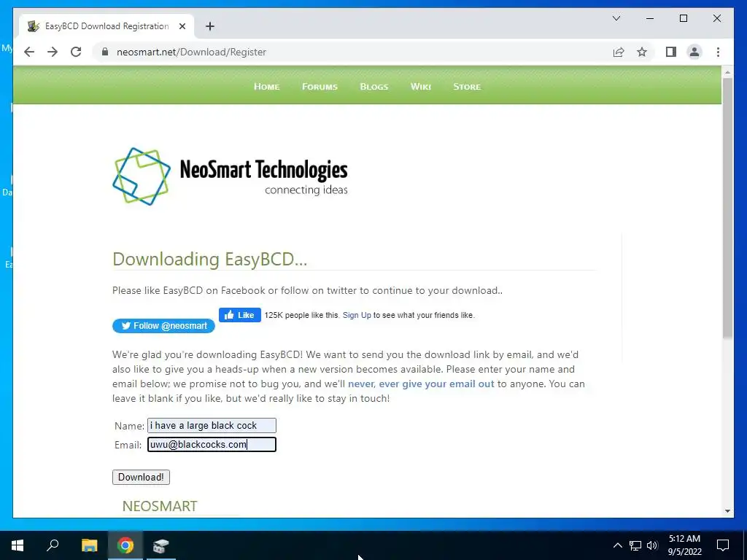747x560 pixels.
Task: Open the tab search dropdown arrow
Action: point(616,18)
